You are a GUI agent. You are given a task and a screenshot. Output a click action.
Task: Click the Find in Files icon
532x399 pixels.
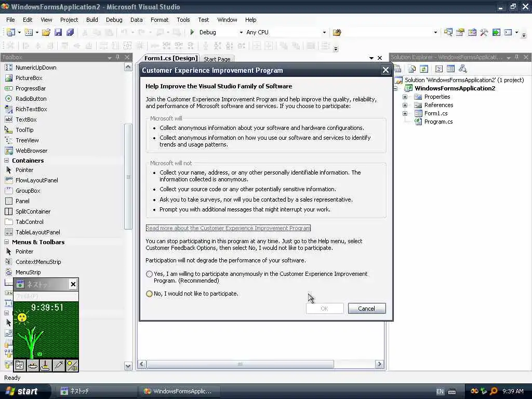pyautogui.click(x=337, y=32)
